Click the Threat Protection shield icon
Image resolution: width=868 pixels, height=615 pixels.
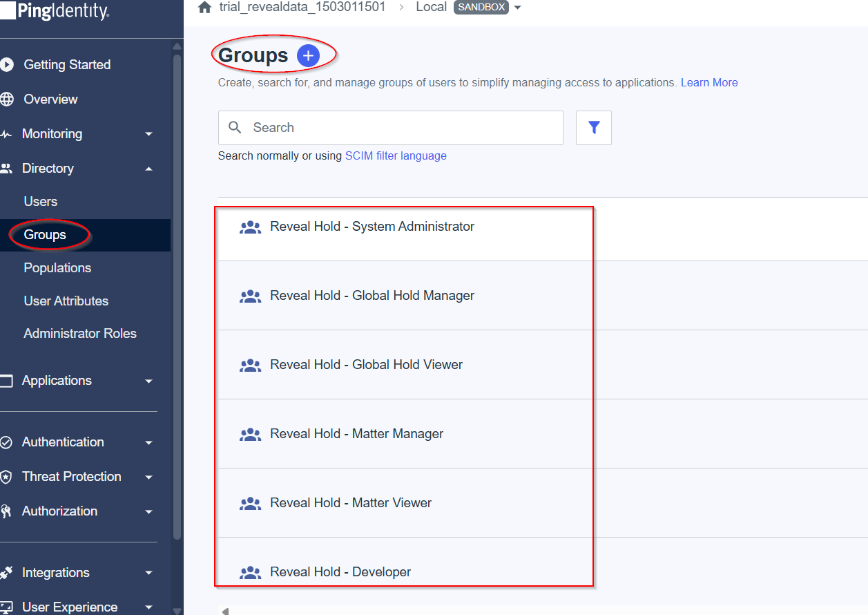(7, 477)
